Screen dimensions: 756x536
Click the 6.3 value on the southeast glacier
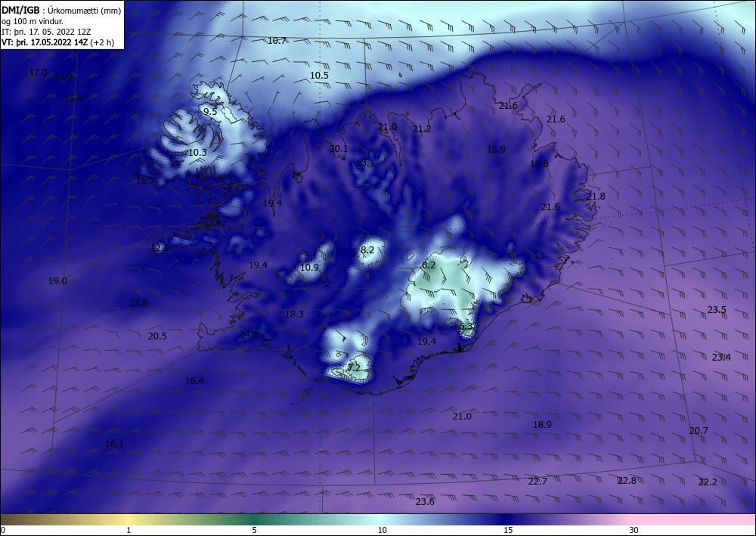coord(466,327)
